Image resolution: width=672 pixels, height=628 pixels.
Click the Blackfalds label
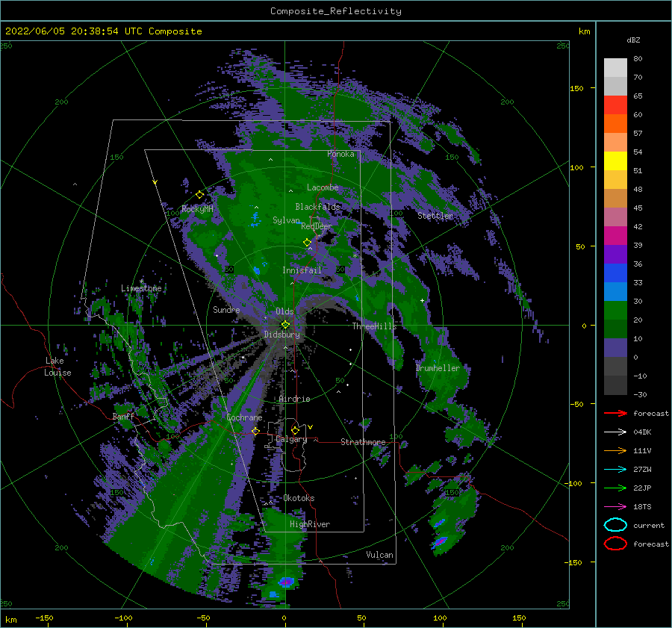(x=317, y=207)
